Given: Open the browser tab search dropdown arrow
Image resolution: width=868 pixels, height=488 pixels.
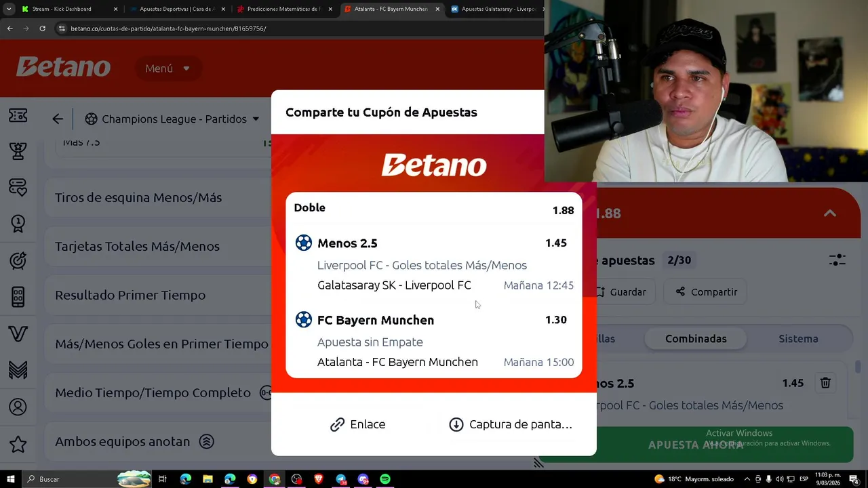Looking at the screenshot, I should click(9, 9).
